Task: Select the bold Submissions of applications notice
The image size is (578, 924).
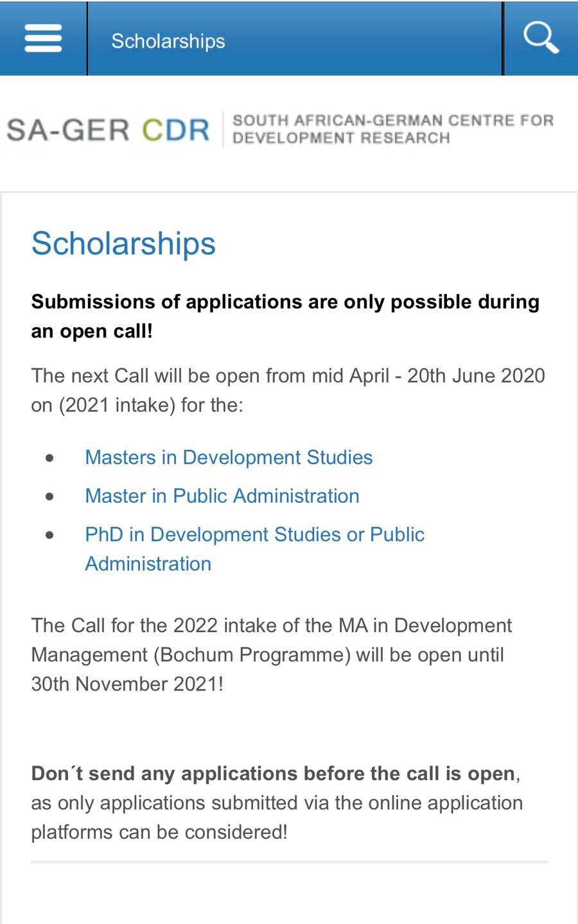Action: [x=285, y=316]
